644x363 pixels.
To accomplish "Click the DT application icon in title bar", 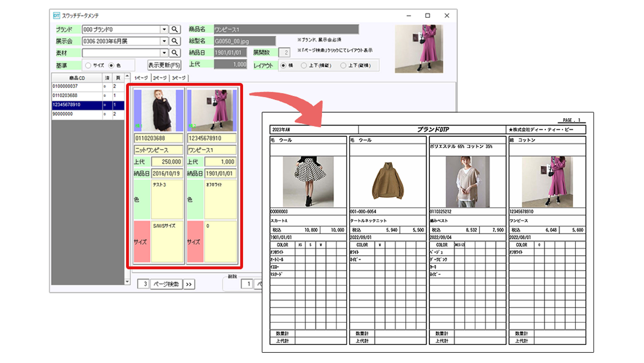I will click(55, 16).
